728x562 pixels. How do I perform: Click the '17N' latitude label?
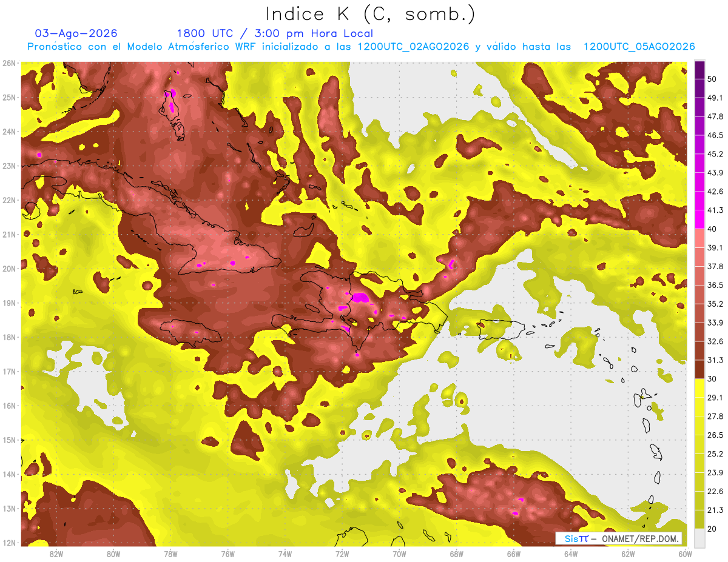pos(9,371)
